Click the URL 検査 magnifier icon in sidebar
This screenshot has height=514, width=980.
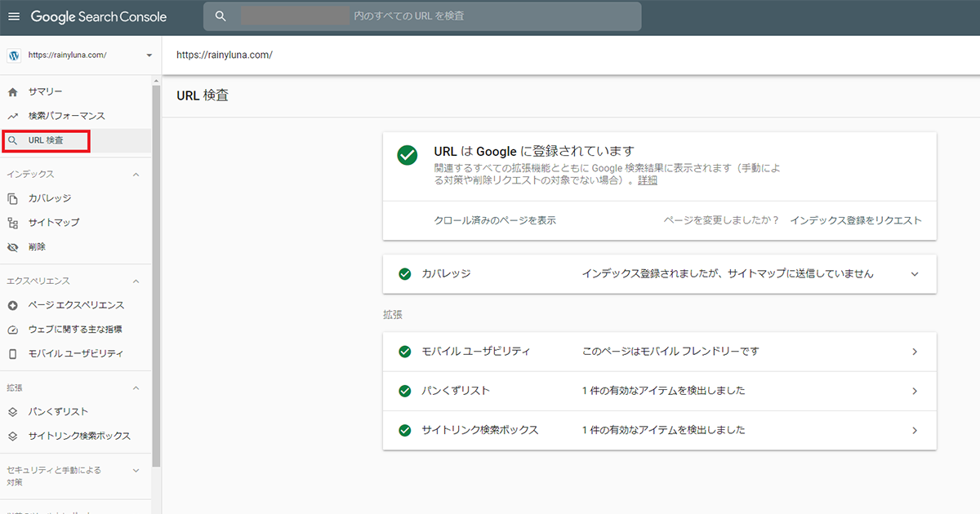pyautogui.click(x=12, y=141)
